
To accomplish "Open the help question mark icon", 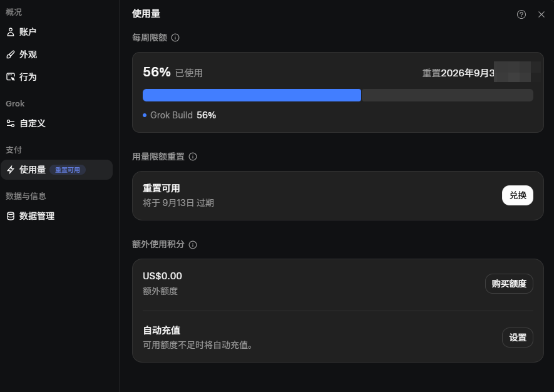I will pyautogui.click(x=521, y=14).
